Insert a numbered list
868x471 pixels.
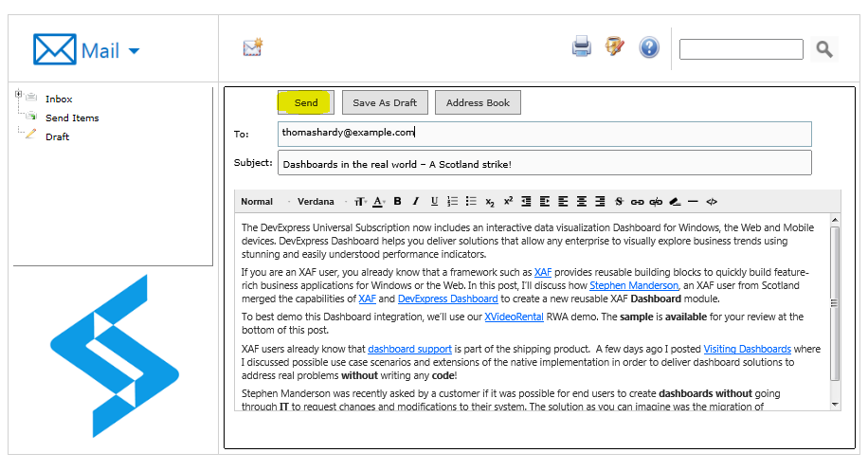[453, 202]
